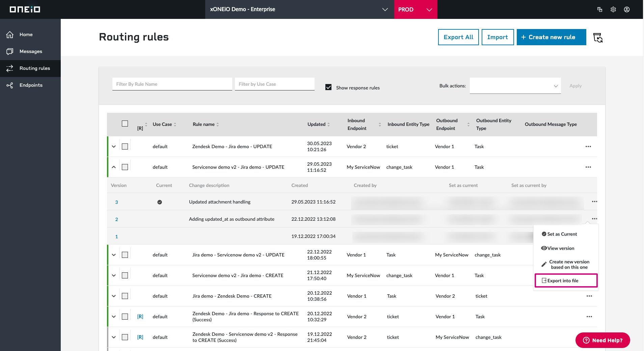Open the settings gear in the top bar
Viewport: 644px width, 351px height.
613,9
